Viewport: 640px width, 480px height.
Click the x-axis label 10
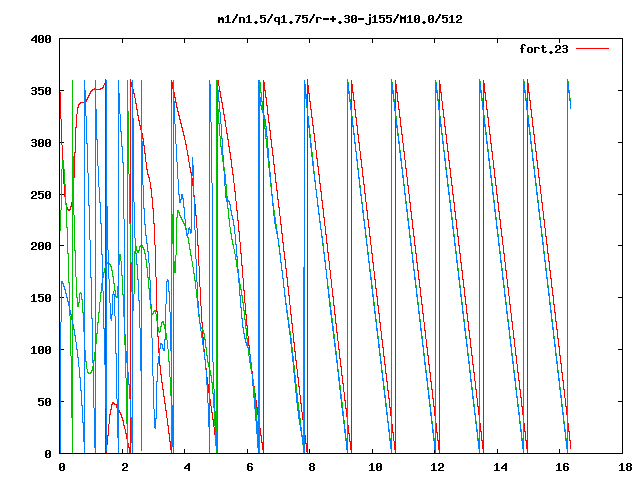(375, 467)
